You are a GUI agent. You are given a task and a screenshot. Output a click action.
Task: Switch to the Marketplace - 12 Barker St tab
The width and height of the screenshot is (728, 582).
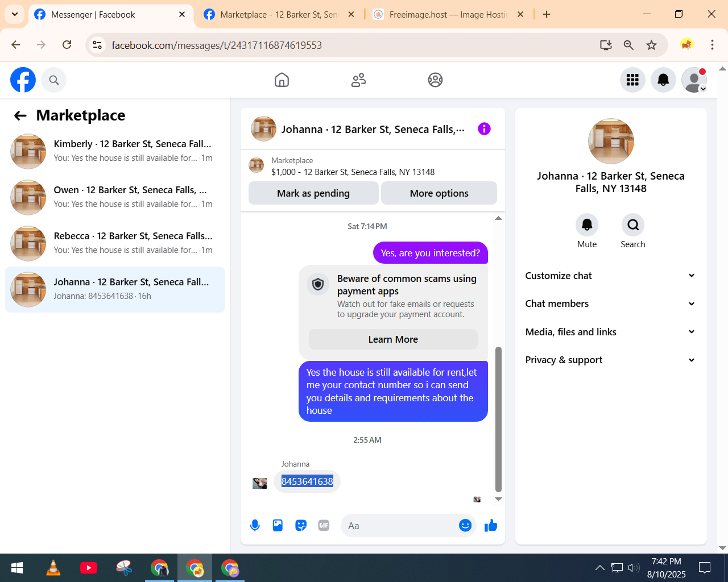point(279,15)
